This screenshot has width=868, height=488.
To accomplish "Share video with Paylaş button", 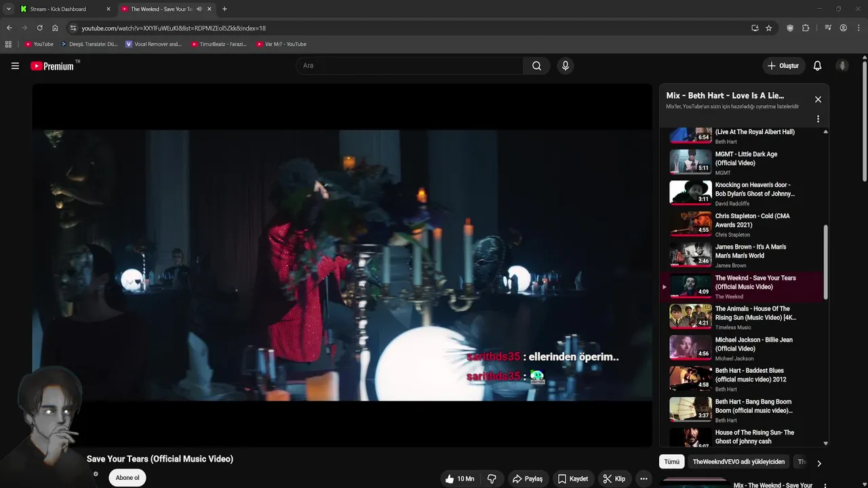I will click(527, 479).
